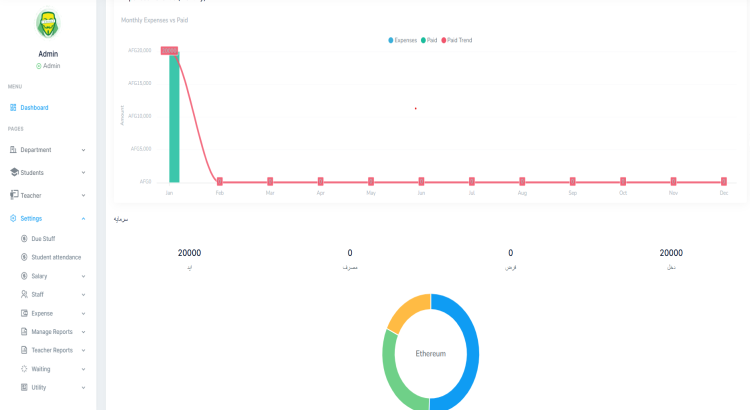This screenshot has height=410, width=750.
Task: Click the Staff person icon
Action: pos(24,294)
